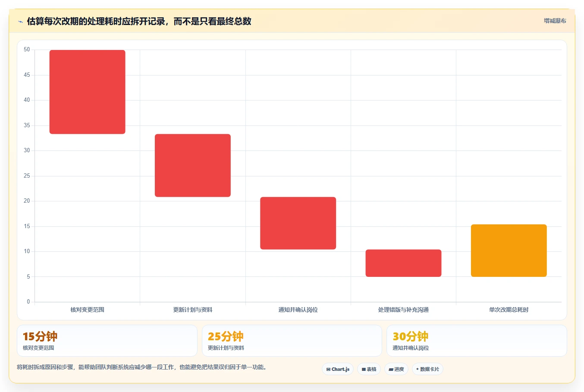Click the red 核对变更范围 waterfall bar

tap(88, 92)
